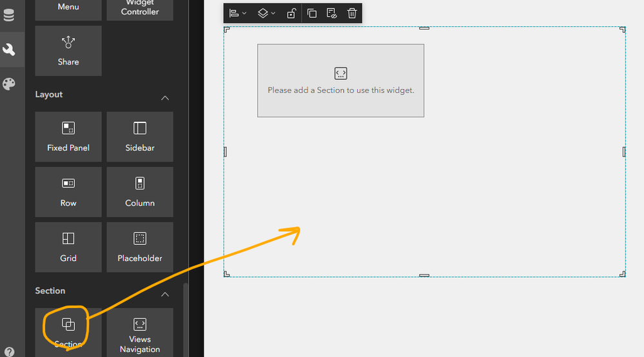The width and height of the screenshot is (644, 357).
Task: Open the arrange layers dropdown
Action: [x=266, y=13]
